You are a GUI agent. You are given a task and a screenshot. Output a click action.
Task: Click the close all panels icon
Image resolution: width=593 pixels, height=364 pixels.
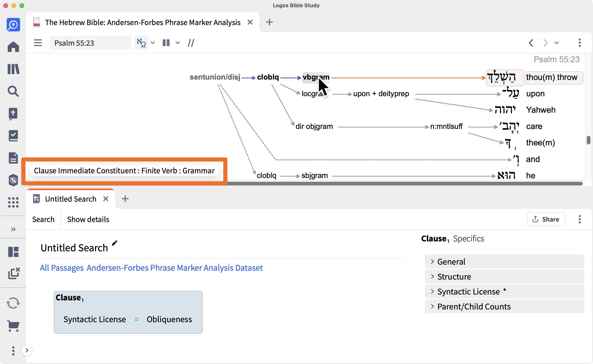[x=14, y=273]
